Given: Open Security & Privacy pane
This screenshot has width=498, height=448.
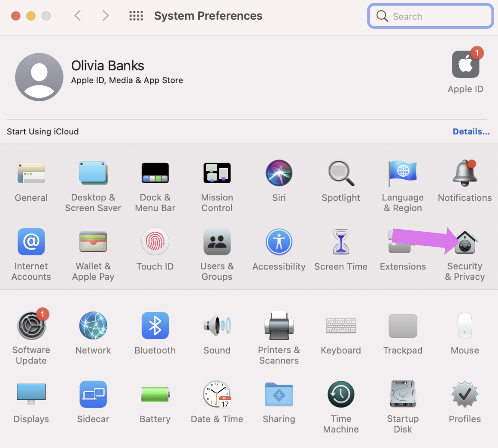Looking at the screenshot, I should tap(465, 242).
